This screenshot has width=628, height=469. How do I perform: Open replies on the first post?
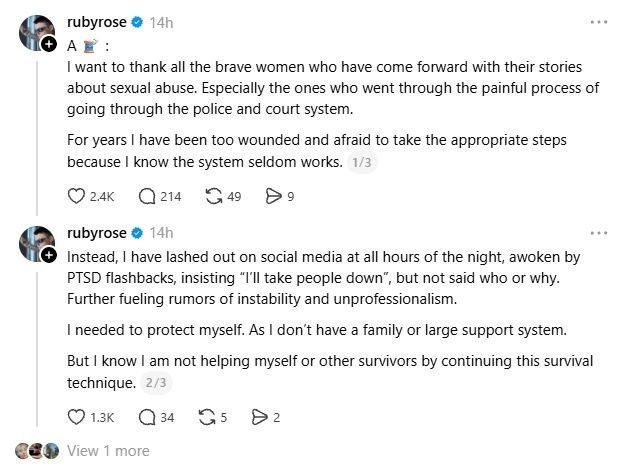click(147, 197)
